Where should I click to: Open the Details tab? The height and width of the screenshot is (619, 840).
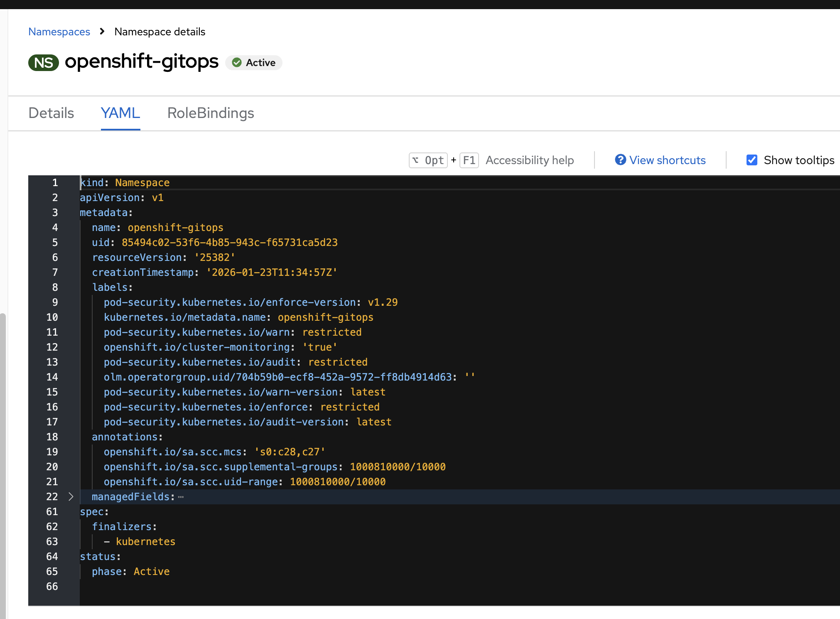(x=51, y=113)
